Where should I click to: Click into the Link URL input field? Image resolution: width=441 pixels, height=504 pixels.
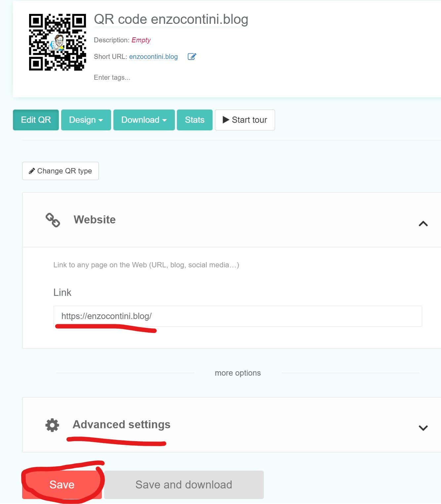pyautogui.click(x=237, y=316)
